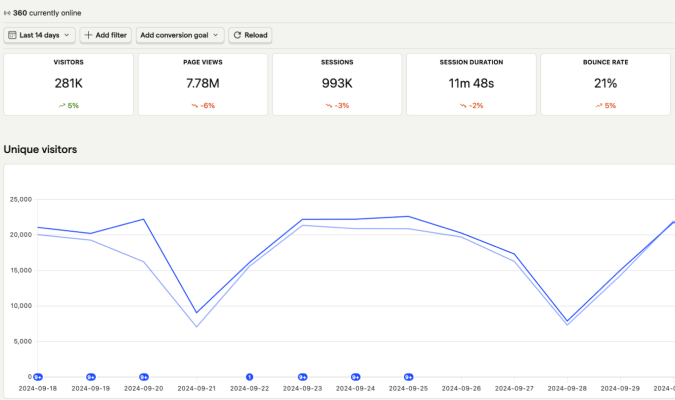The width and height of the screenshot is (675, 400).
Task: Expand the Add conversion goal dropdown
Action: [x=180, y=35]
